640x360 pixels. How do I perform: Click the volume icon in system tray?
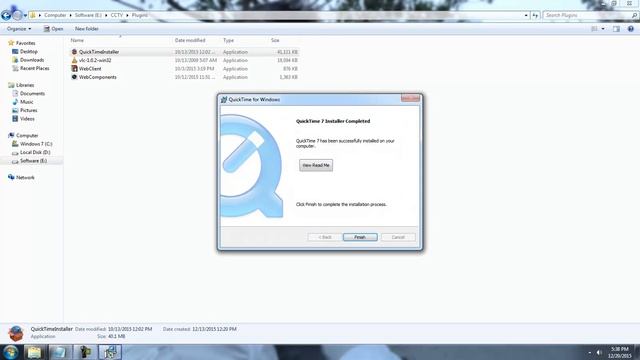[x=599, y=352]
